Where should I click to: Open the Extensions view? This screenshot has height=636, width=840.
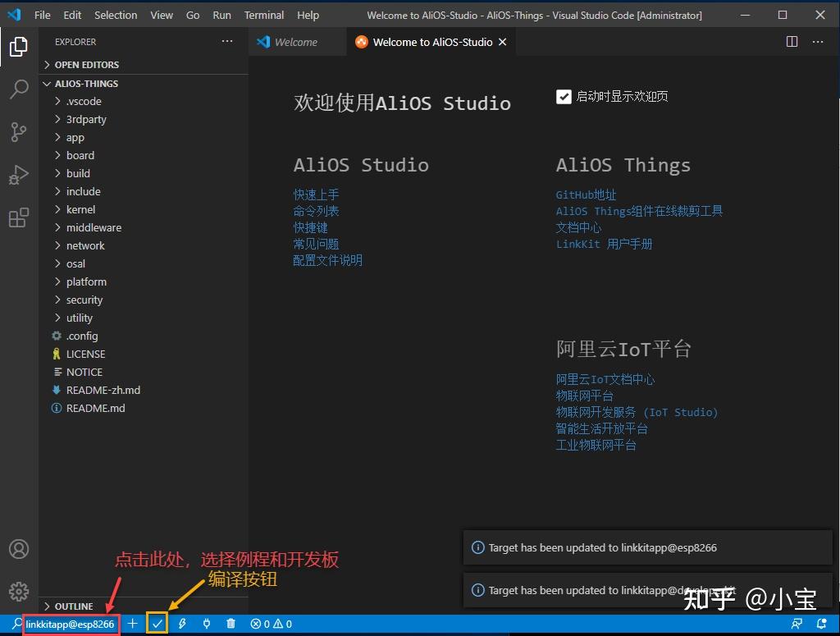pyautogui.click(x=18, y=217)
